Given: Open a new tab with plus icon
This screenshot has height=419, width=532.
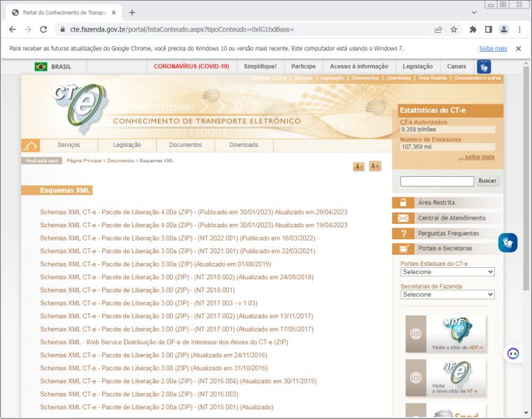Looking at the screenshot, I should click(x=132, y=13).
